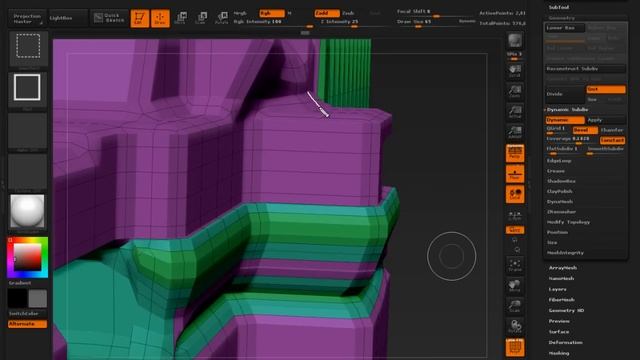Enable Zsub sculpt mode
Image resolution: width=640 pixels, height=360 pixels.
[x=348, y=13]
